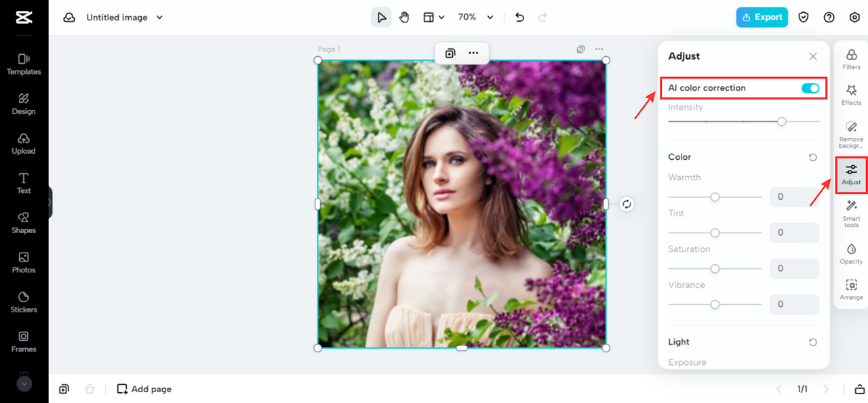Close the Adjust panel
Screen dimensions: 868x403
click(813, 56)
